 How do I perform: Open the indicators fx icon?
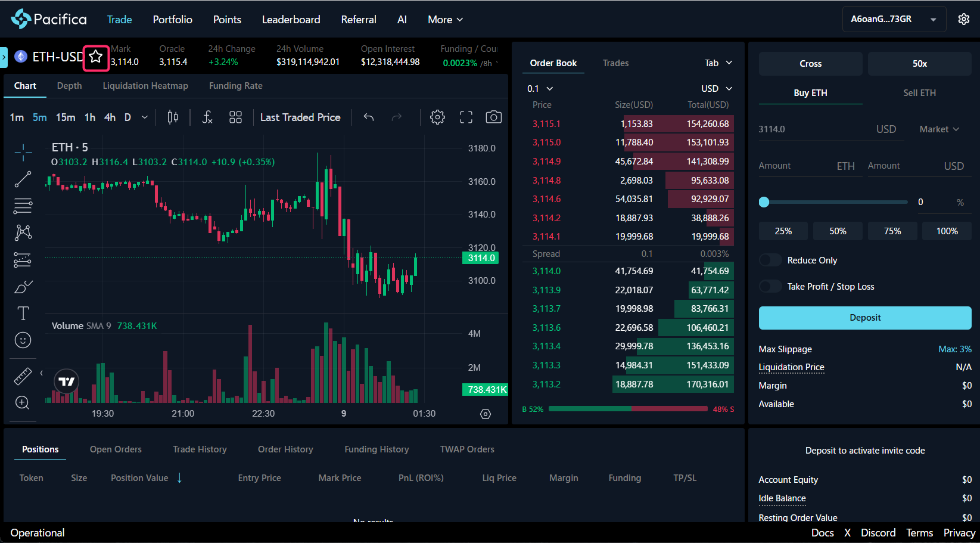click(x=207, y=117)
